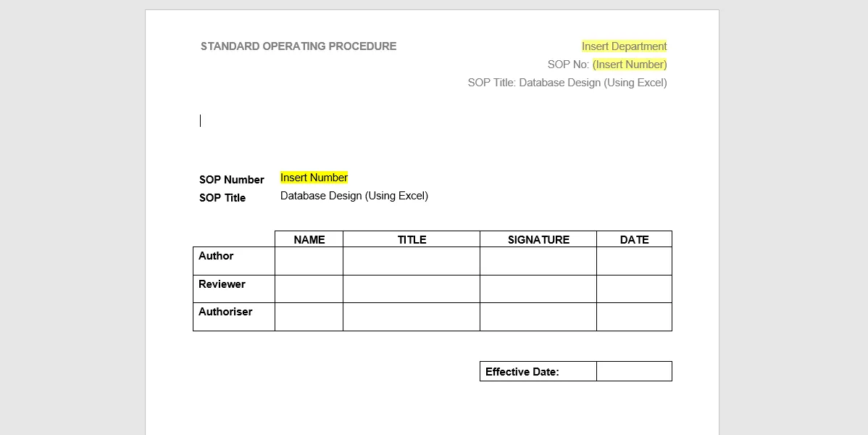Screen dimensions: 868x435
Task: Click the '(Insert Number)' placeholder in header
Action: pos(630,65)
